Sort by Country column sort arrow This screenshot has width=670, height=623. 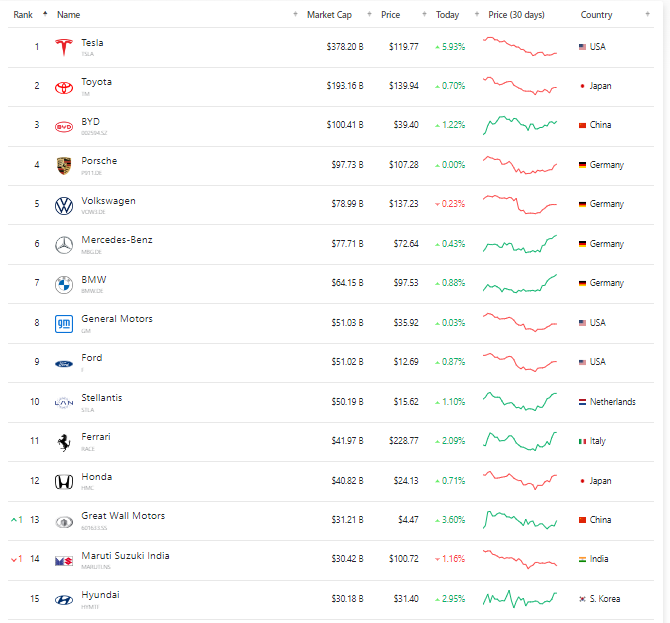point(648,14)
